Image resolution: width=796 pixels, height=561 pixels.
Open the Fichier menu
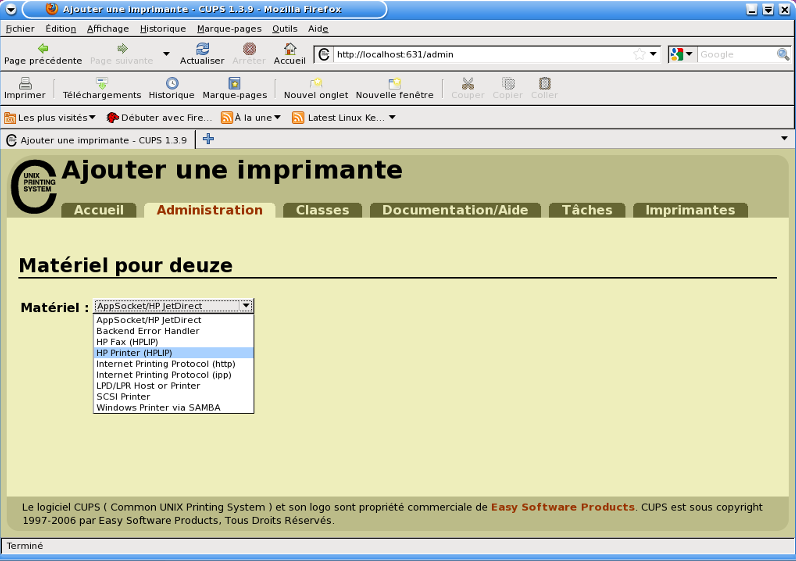pyautogui.click(x=20, y=29)
